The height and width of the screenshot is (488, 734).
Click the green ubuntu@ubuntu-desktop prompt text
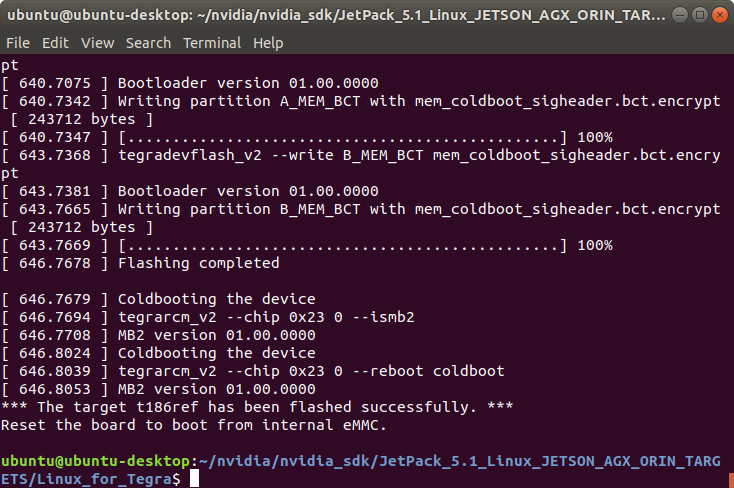(x=95, y=461)
